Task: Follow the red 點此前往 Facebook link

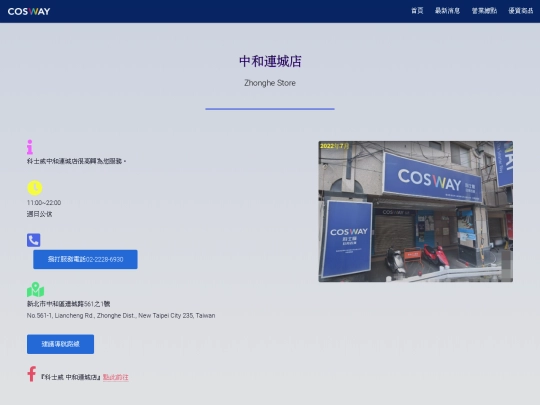Action: click(x=116, y=377)
